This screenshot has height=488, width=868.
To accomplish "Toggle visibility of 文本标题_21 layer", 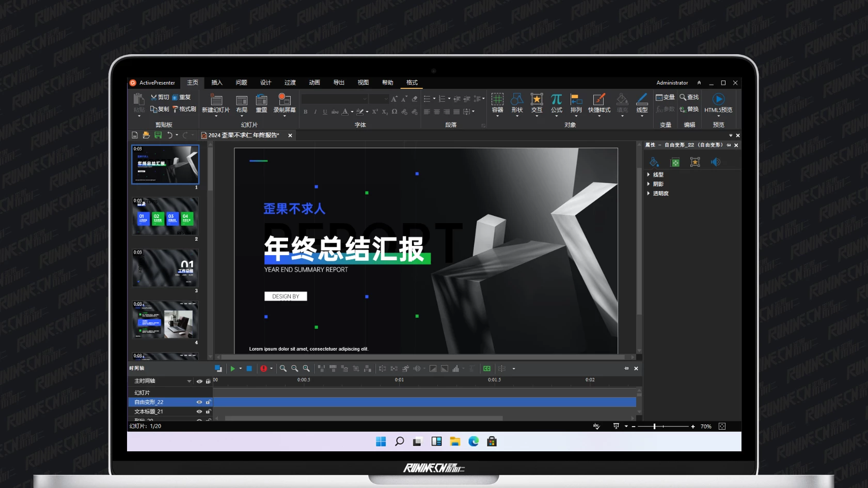I will point(199,412).
